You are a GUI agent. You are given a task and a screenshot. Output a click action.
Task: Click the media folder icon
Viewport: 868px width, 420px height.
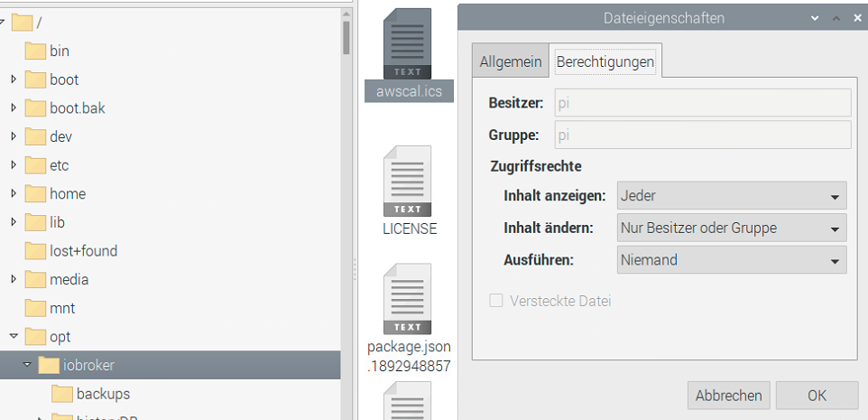click(x=35, y=279)
